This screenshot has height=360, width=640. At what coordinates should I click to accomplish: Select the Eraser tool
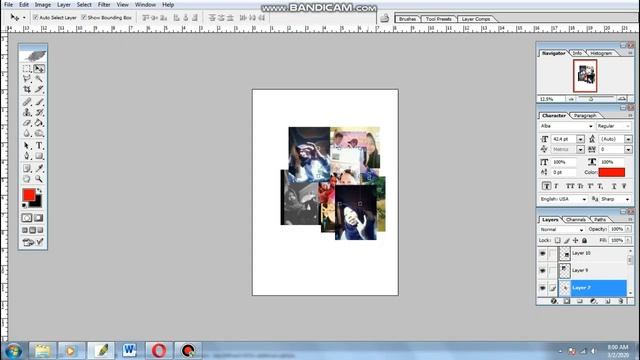[27, 123]
